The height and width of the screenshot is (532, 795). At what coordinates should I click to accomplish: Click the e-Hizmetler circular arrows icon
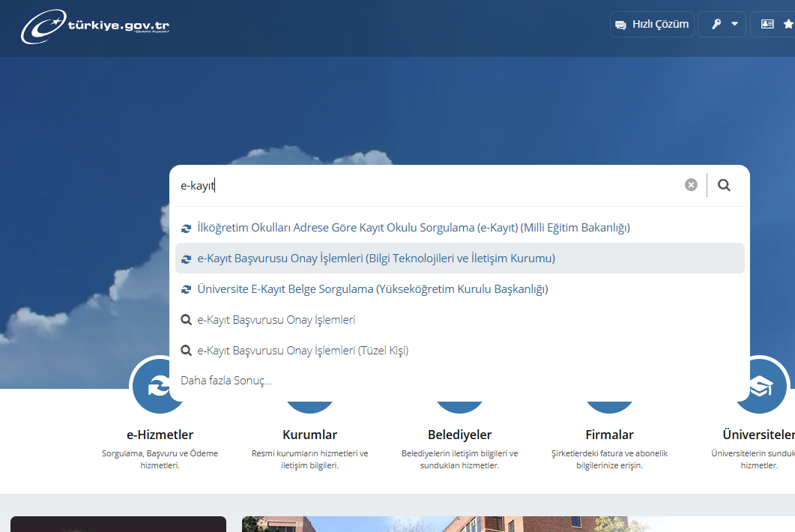(159, 387)
